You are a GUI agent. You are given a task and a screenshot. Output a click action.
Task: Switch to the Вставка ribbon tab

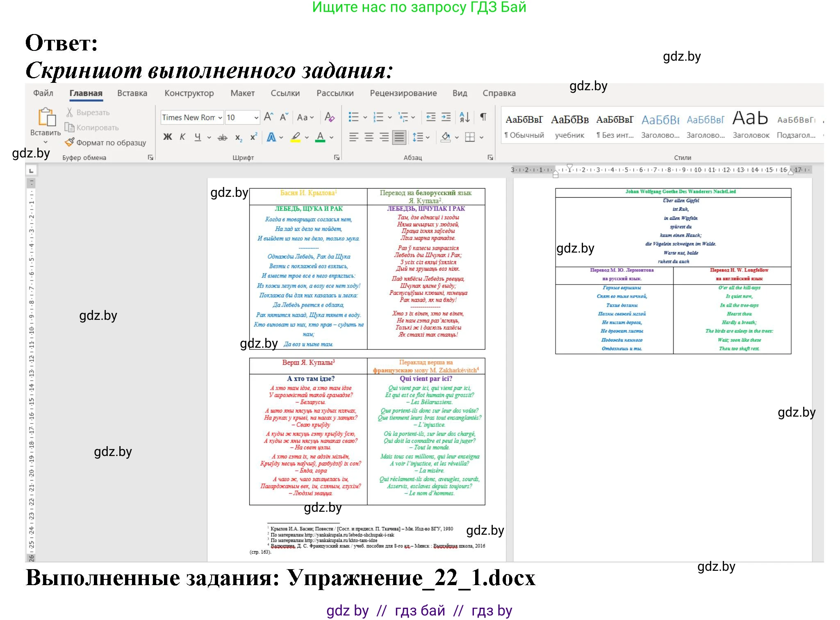[131, 93]
